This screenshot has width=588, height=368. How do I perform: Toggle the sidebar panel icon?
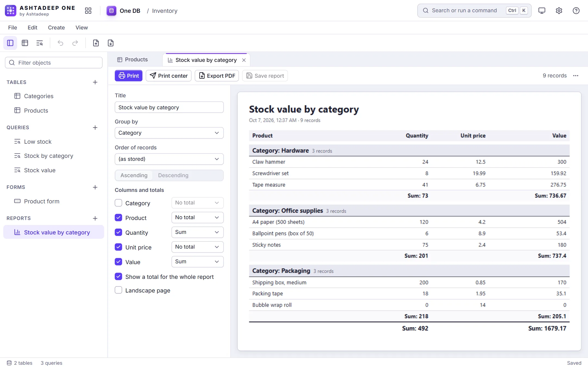(x=10, y=43)
